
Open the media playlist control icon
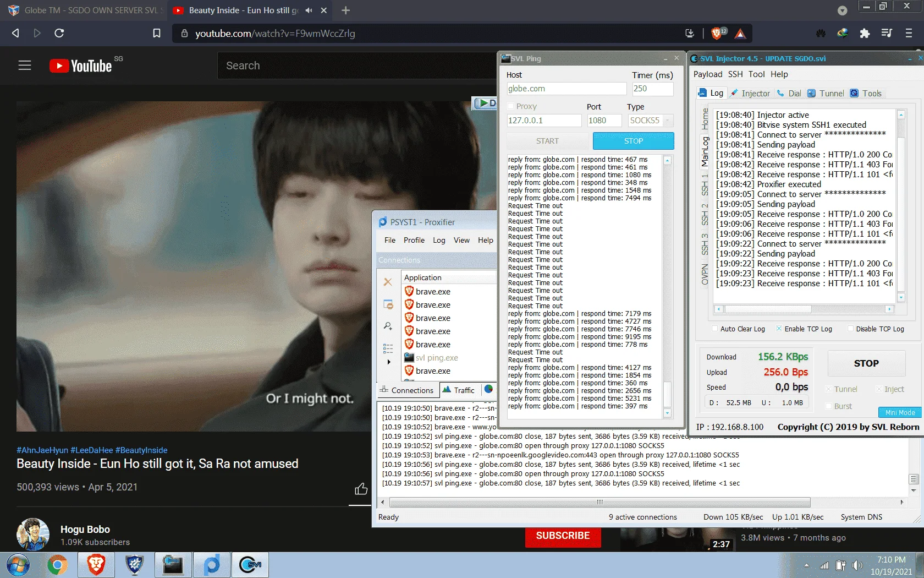coord(887,34)
